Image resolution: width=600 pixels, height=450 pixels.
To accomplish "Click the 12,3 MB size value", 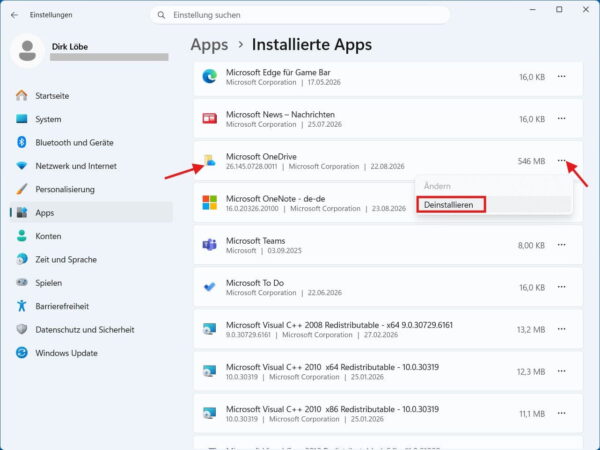I will tap(531, 372).
